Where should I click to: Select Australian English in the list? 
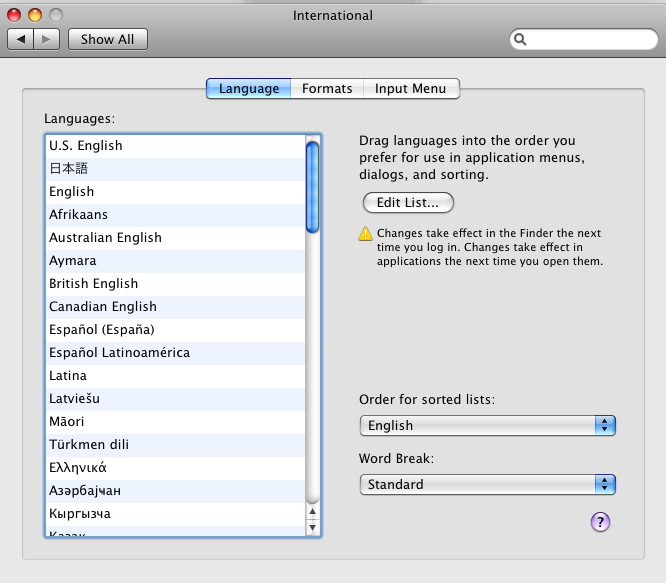click(x=175, y=238)
